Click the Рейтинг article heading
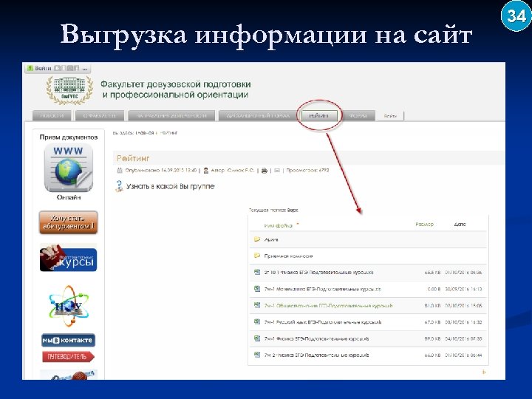This screenshot has width=532, height=399. tap(133, 158)
